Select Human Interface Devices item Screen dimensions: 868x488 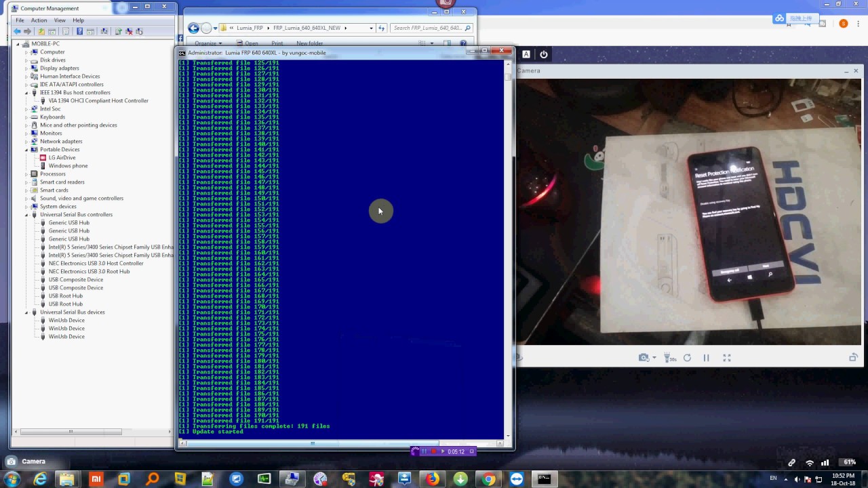coord(70,76)
